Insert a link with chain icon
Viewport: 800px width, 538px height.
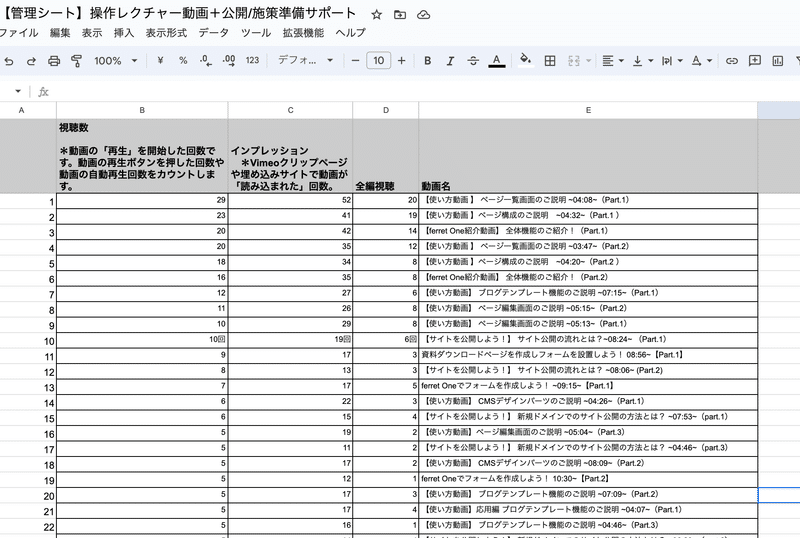(x=732, y=61)
